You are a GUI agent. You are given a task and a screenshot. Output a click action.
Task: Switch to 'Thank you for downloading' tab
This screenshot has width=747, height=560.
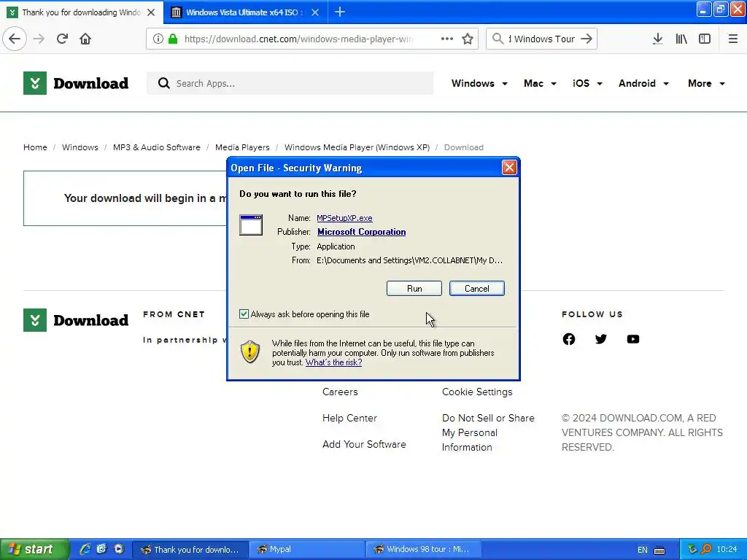coord(82,12)
